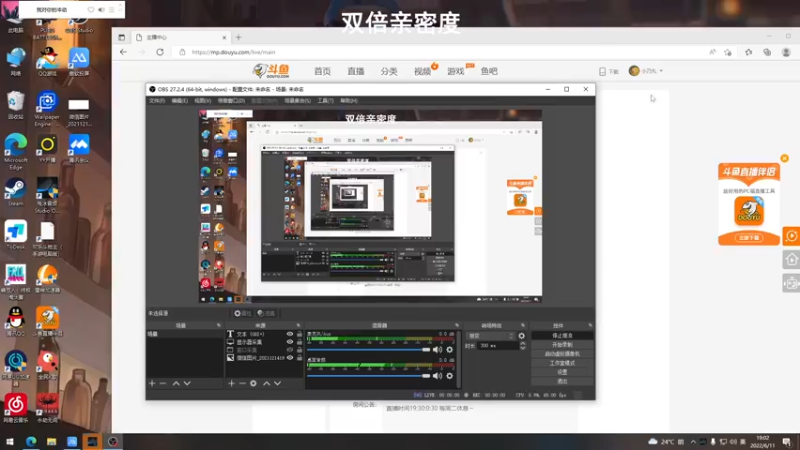Viewport: 800px width, 450px height.
Task: Pop out the 来源 sources dock
Action: tap(298, 326)
